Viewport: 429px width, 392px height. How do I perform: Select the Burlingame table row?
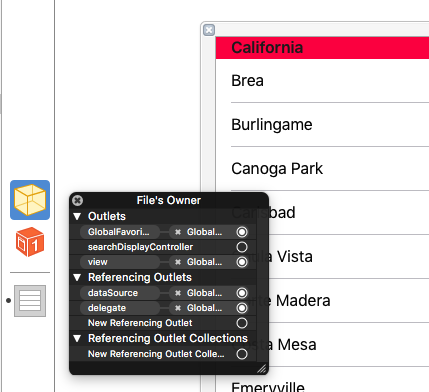coord(322,125)
